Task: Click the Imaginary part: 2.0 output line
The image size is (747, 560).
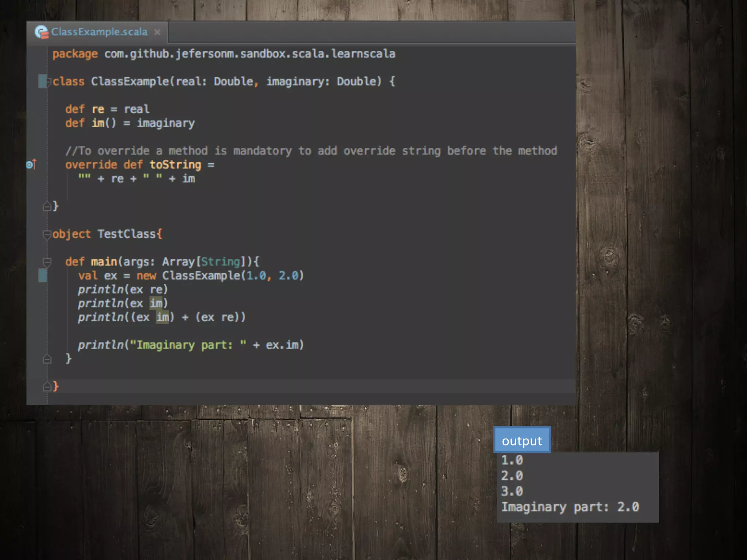Action: pyautogui.click(x=570, y=507)
